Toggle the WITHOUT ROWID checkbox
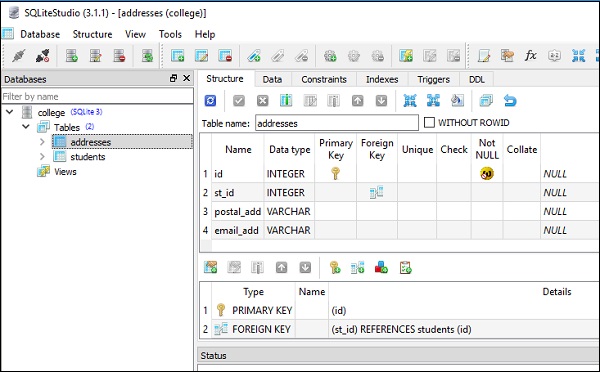The image size is (600, 372). tap(429, 122)
